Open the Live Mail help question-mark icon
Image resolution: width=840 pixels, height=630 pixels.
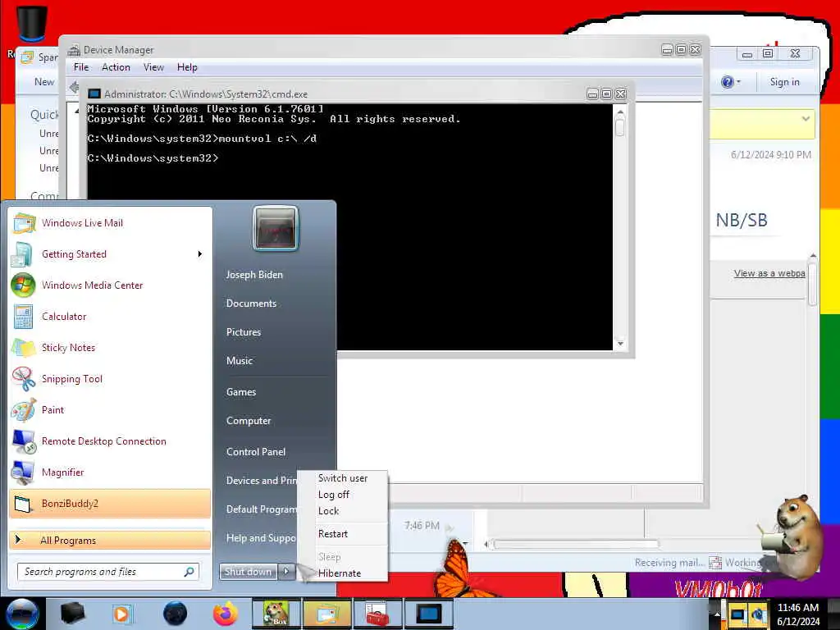tap(727, 82)
